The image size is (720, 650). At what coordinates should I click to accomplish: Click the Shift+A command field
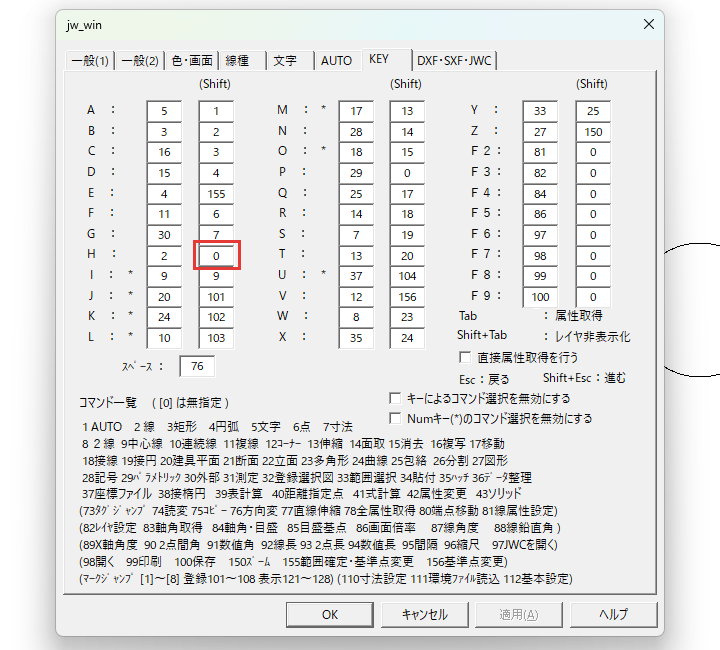coord(216,111)
